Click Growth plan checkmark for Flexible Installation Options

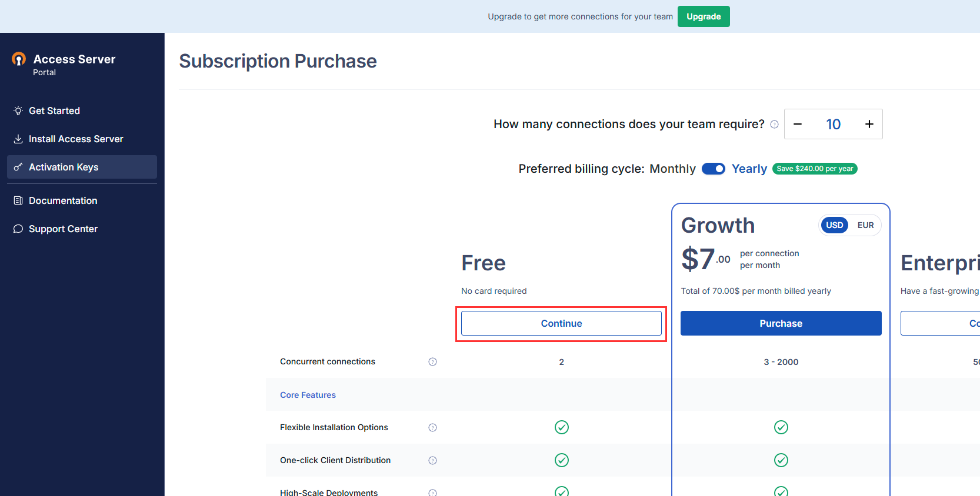coord(781,427)
